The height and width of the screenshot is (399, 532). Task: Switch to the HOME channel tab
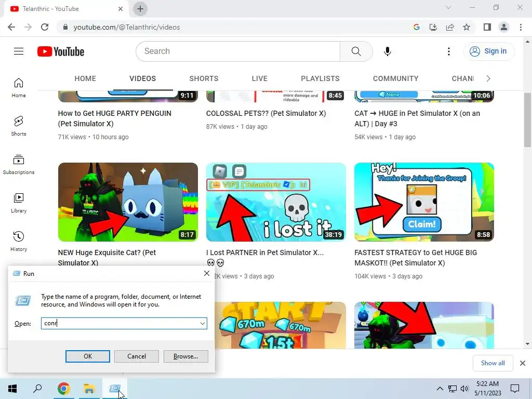click(x=85, y=79)
